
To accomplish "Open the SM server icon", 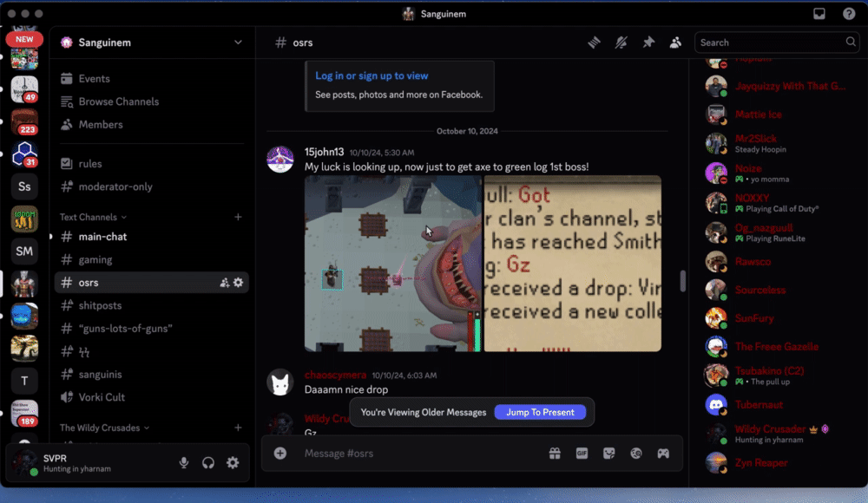I will point(24,251).
